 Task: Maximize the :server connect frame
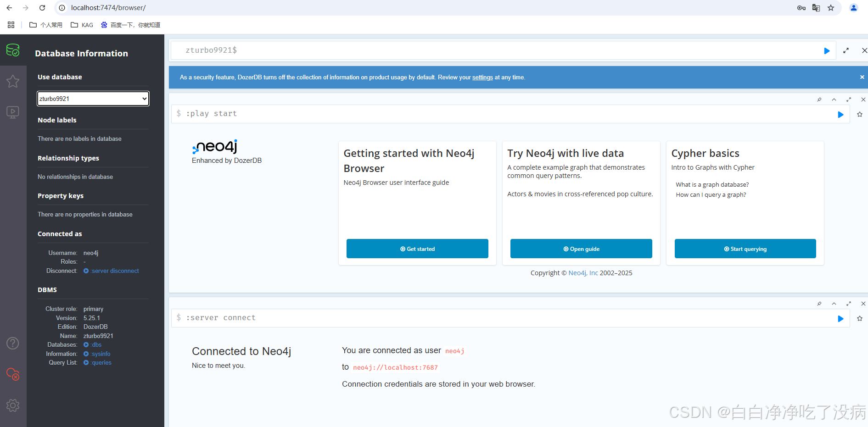[849, 304]
